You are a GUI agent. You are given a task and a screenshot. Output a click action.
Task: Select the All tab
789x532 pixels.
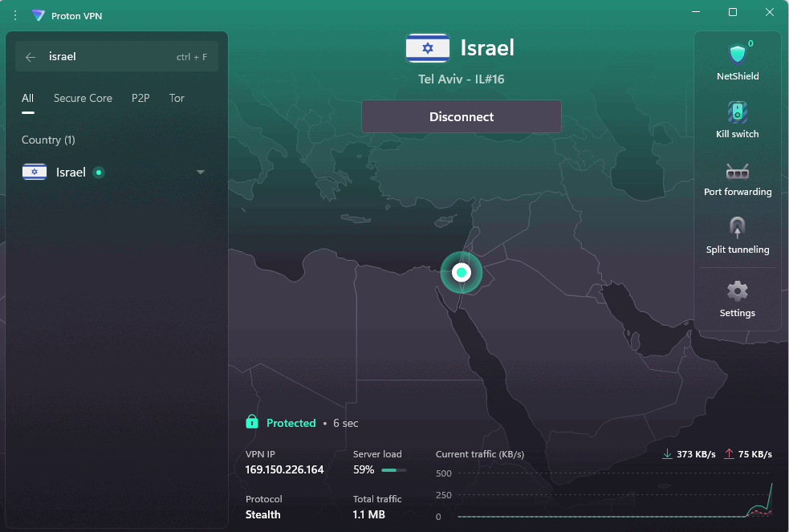(x=27, y=98)
